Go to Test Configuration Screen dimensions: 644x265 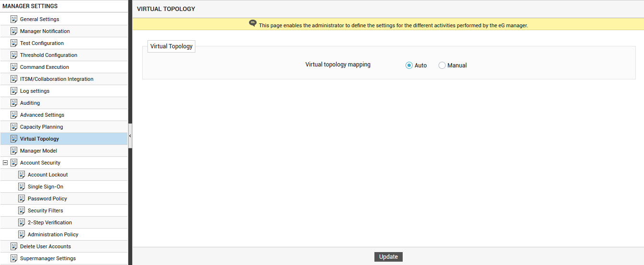42,43
